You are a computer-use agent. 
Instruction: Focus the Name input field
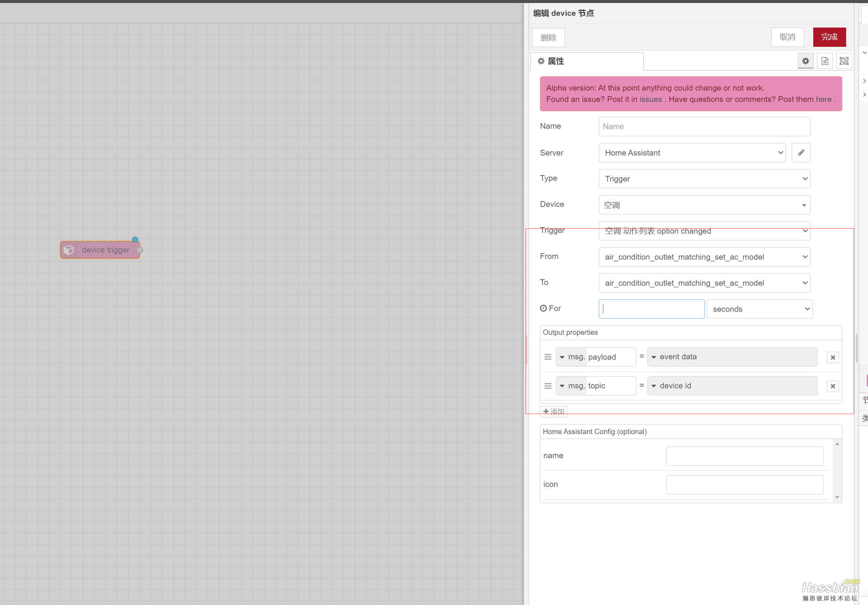(704, 126)
